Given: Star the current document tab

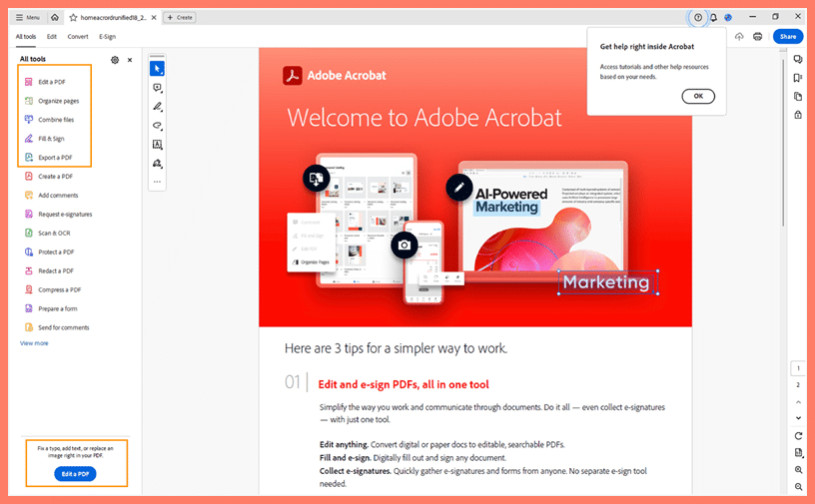Looking at the screenshot, I should 73,17.
